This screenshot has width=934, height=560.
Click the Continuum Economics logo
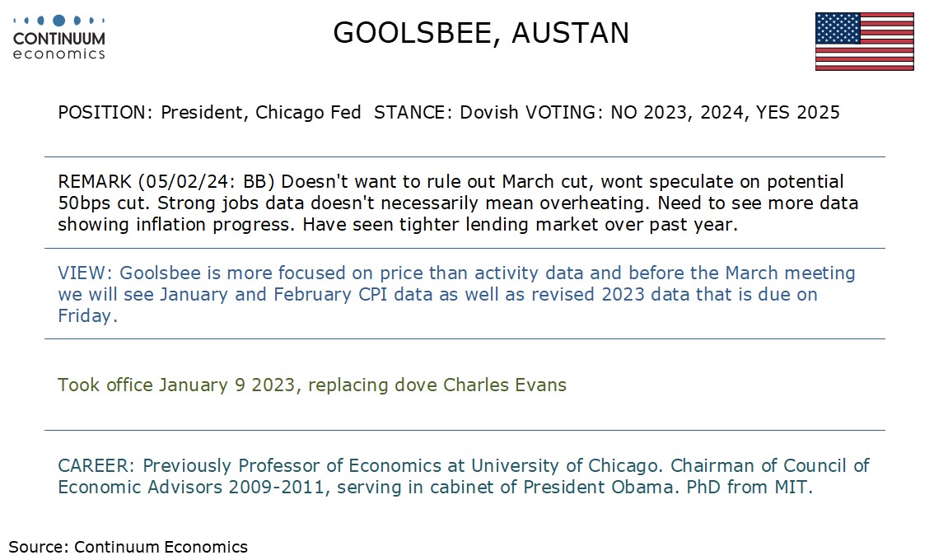59,37
